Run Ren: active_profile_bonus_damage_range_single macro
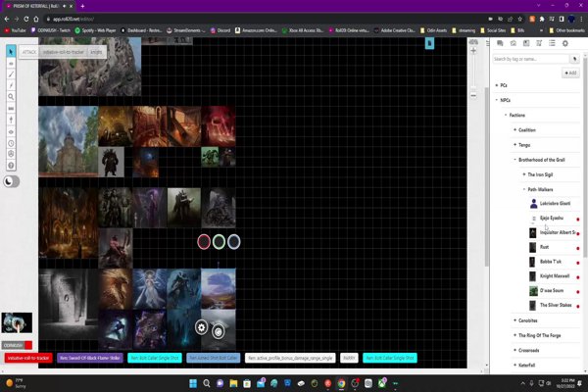Viewport: 588px width, 392px height. (x=290, y=358)
